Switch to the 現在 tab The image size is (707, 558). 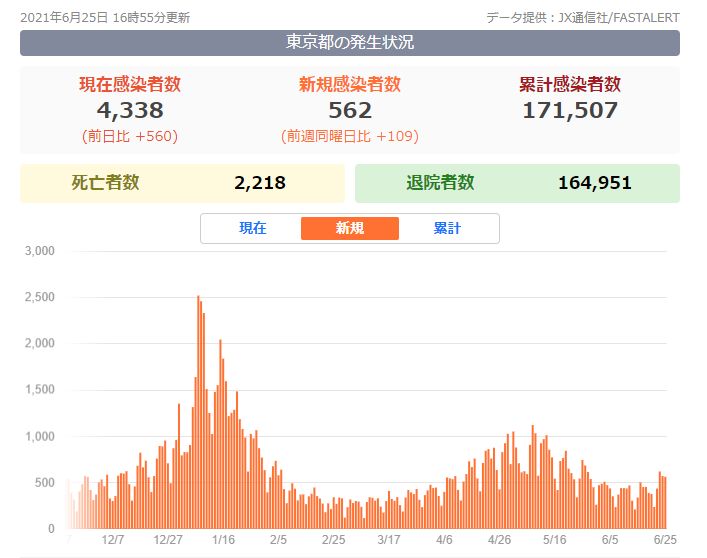(x=252, y=228)
